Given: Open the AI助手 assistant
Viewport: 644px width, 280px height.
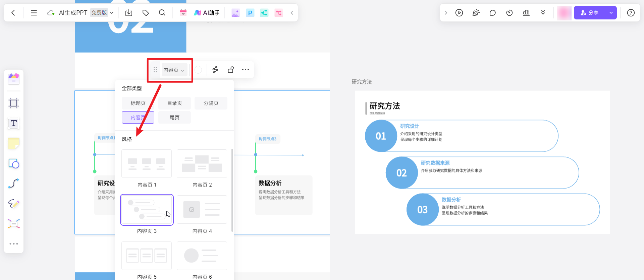Looking at the screenshot, I should tap(207, 13).
